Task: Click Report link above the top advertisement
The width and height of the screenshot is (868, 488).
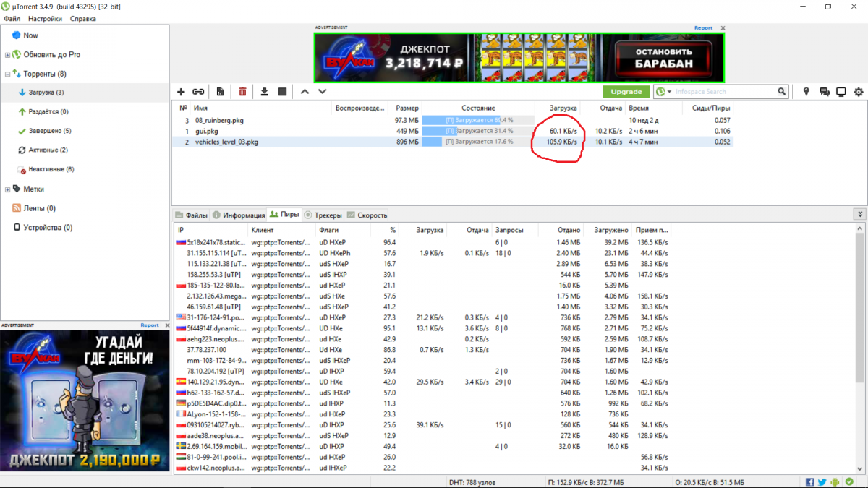Action: click(703, 28)
